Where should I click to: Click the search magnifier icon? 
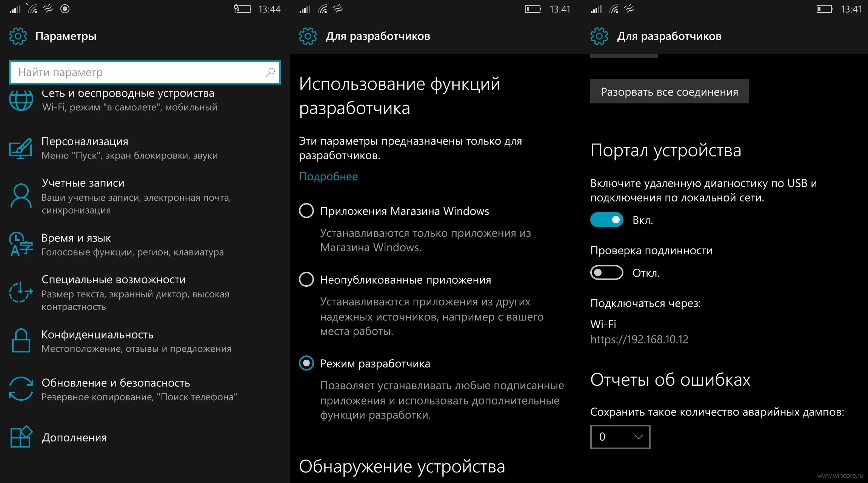[270, 72]
